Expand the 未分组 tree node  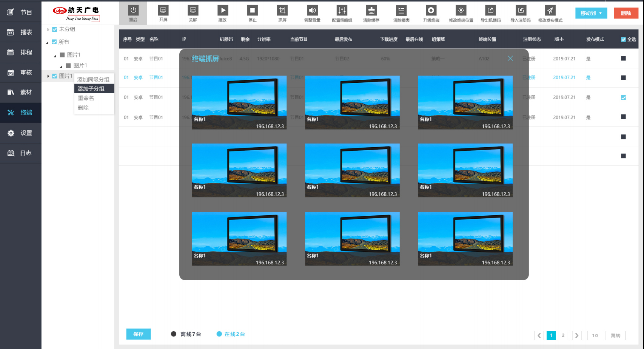(x=48, y=29)
